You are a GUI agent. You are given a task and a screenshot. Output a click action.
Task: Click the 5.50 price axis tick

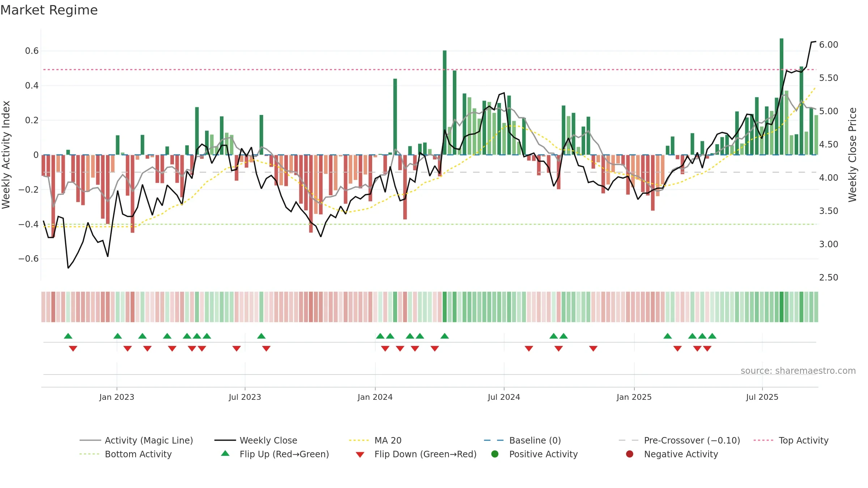pos(829,78)
